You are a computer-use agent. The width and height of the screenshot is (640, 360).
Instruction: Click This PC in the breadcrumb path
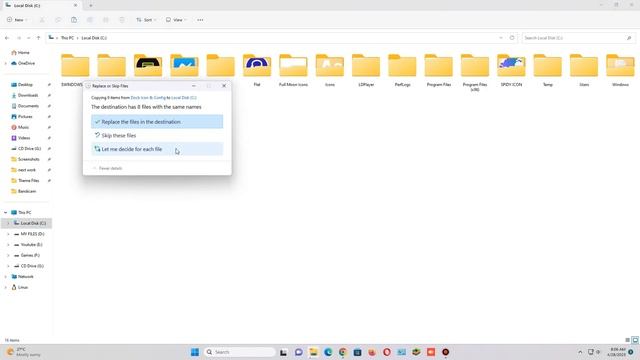click(67, 38)
